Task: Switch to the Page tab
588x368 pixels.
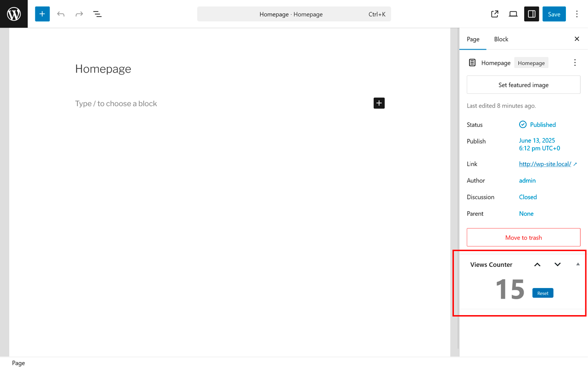Action: tap(473, 39)
